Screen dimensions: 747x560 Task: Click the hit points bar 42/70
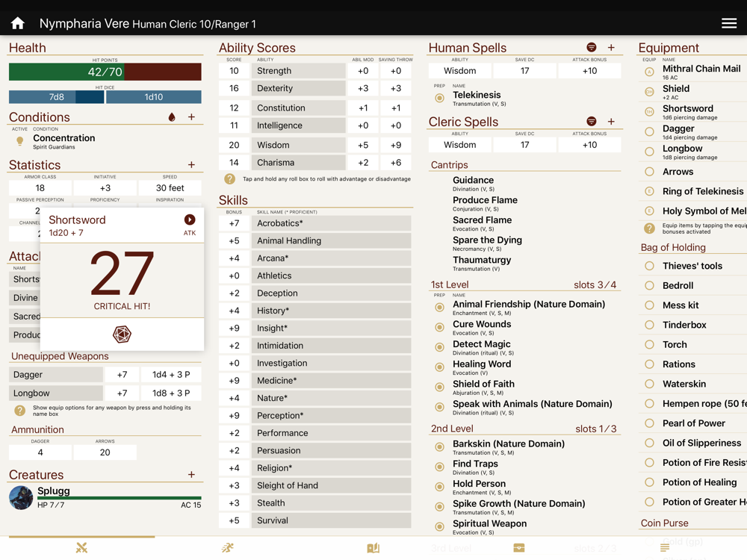(105, 72)
